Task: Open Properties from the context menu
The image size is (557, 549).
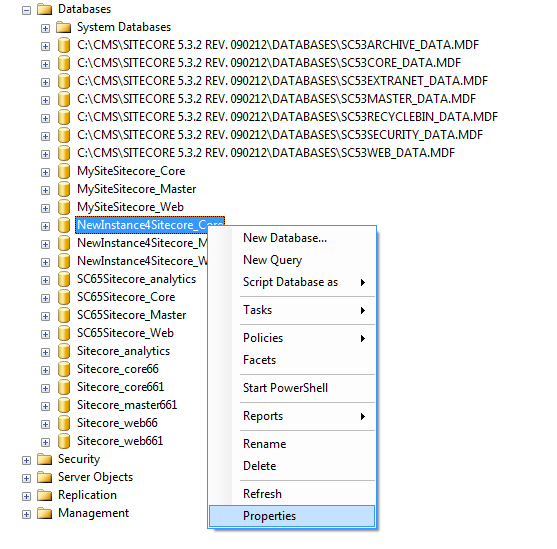Action: click(292, 516)
